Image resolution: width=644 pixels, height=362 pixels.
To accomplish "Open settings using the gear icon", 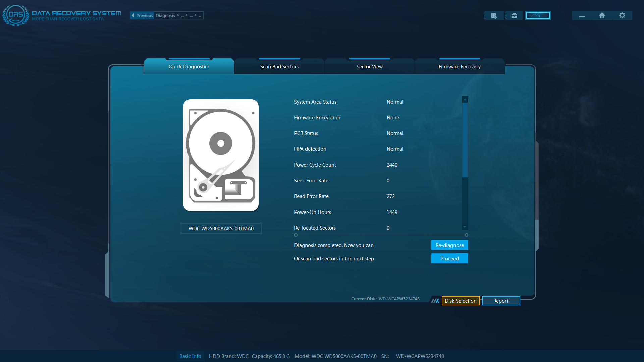I will [622, 15].
